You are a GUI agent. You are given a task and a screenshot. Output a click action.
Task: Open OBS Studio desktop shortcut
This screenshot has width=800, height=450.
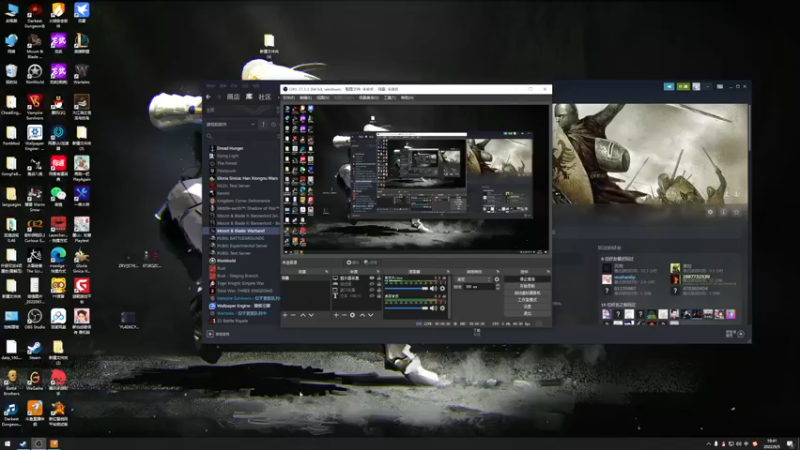(35, 319)
